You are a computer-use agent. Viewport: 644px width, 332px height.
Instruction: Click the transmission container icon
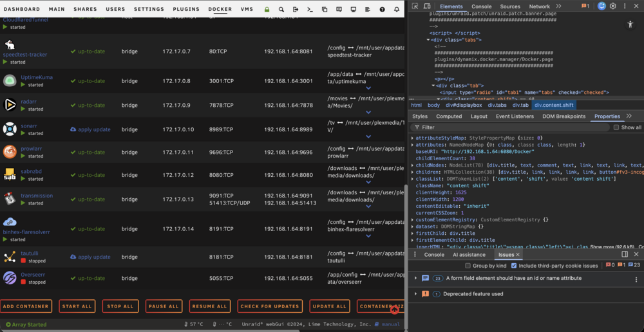10,199
